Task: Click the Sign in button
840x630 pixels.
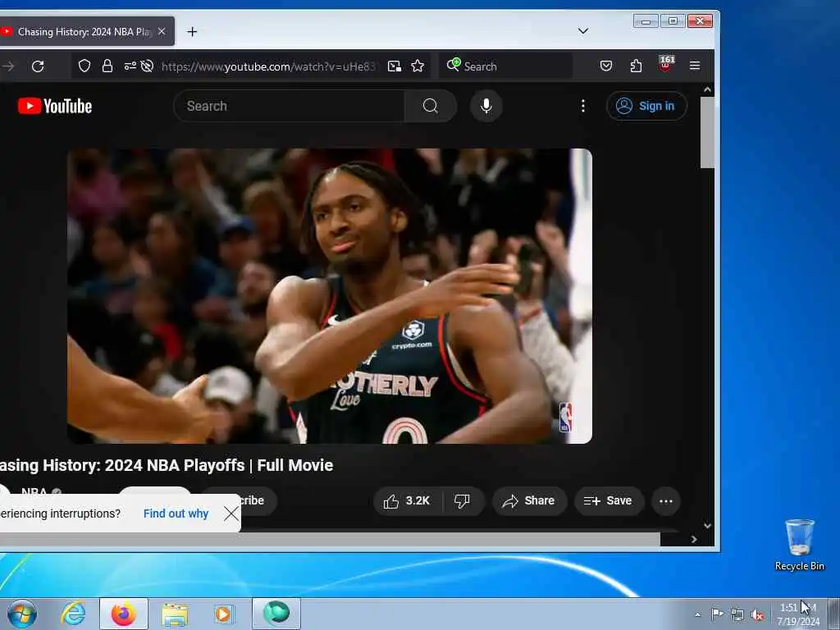Action: [646, 106]
